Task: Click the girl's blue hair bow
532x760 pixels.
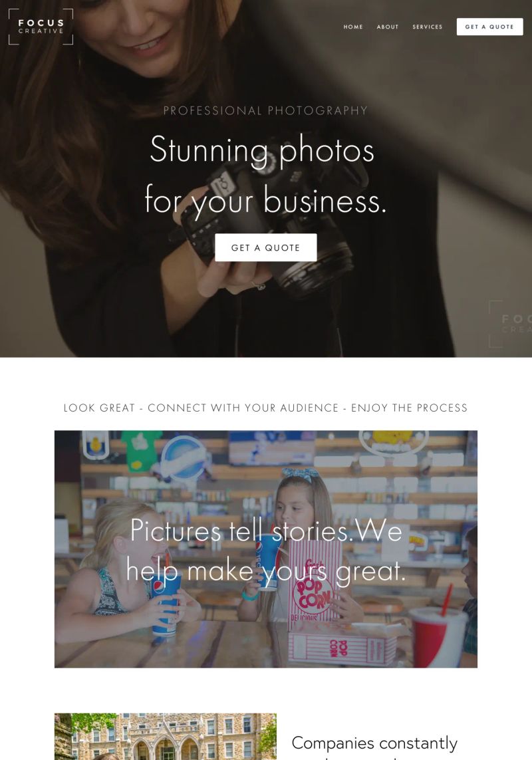Action: [300, 474]
